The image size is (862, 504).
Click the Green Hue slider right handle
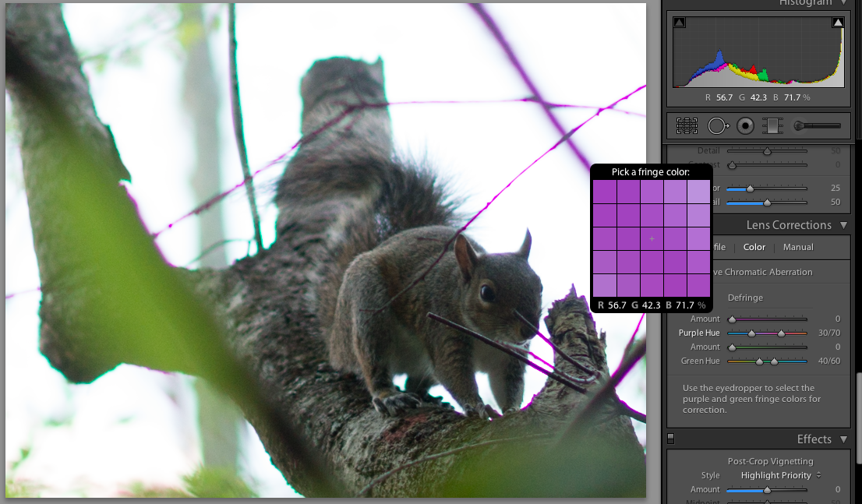click(774, 361)
